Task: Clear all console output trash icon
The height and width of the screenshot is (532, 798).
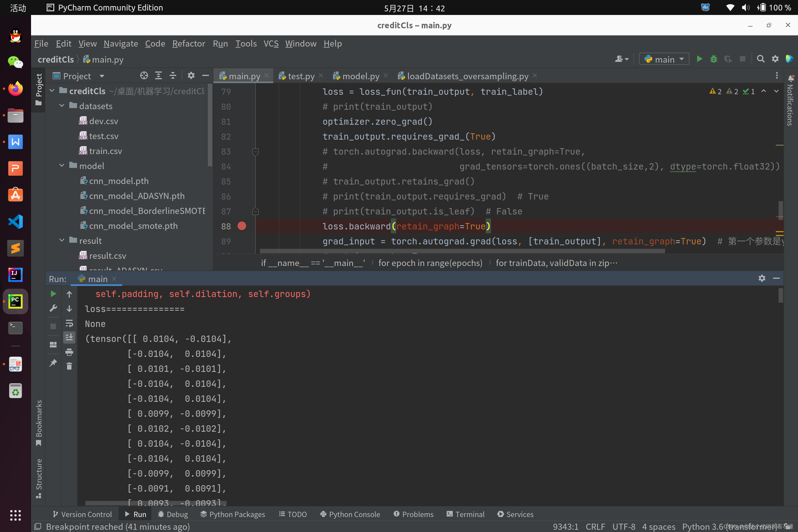Action: [x=69, y=366]
